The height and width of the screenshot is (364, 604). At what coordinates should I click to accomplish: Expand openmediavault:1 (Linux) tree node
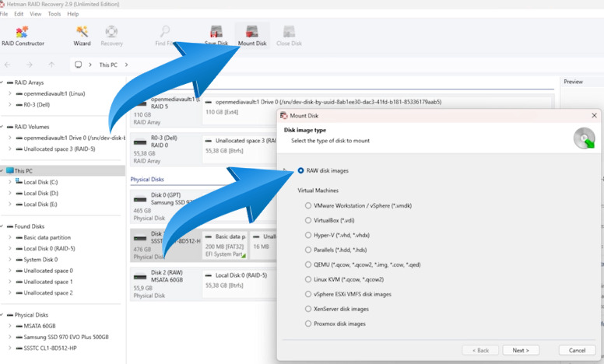(9, 93)
